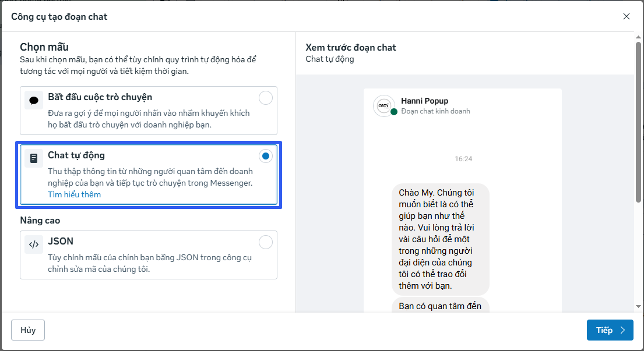Click Tiếp to continue
The image size is (644, 351).
coord(610,330)
